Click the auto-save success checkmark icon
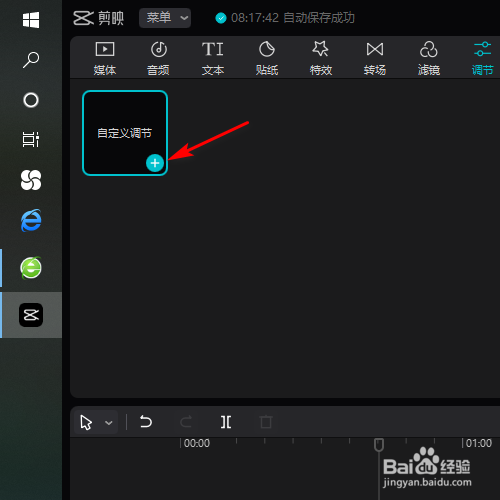 221,18
